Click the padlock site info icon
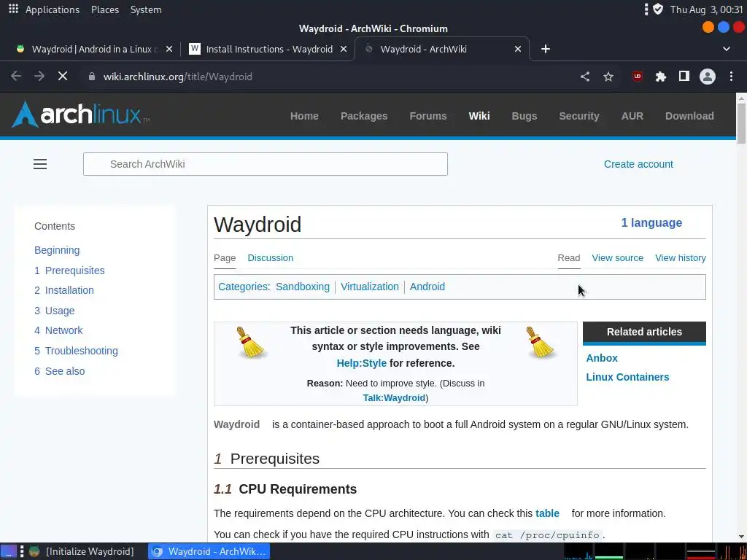This screenshot has width=747, height=560. click(92, 76)
